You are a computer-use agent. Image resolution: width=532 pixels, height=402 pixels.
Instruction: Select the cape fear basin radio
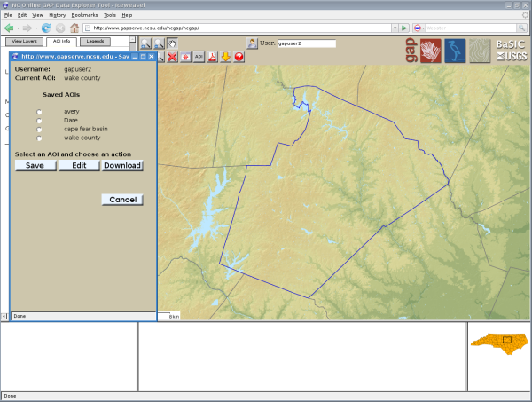tap(39, 130)
